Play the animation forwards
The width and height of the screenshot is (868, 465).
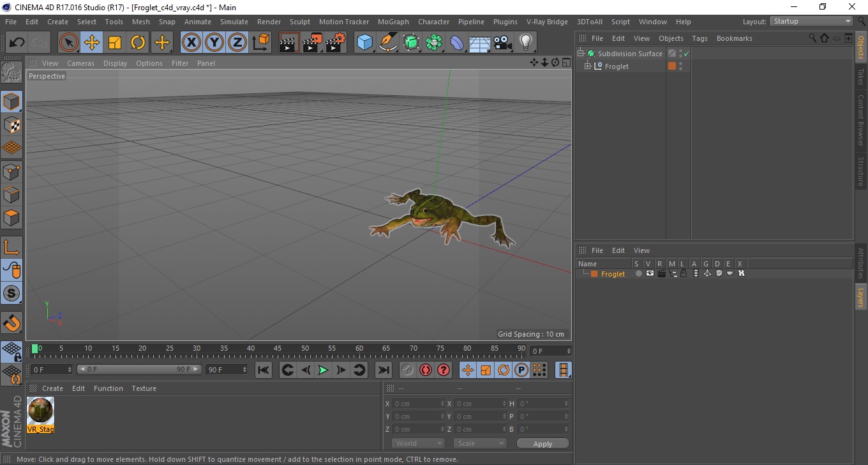(x=324, y=370)
